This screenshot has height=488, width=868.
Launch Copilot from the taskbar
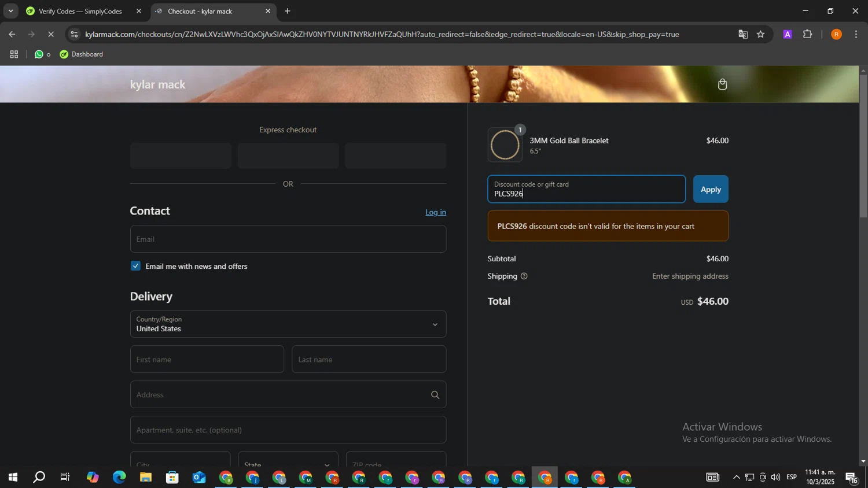coord(93,478)
